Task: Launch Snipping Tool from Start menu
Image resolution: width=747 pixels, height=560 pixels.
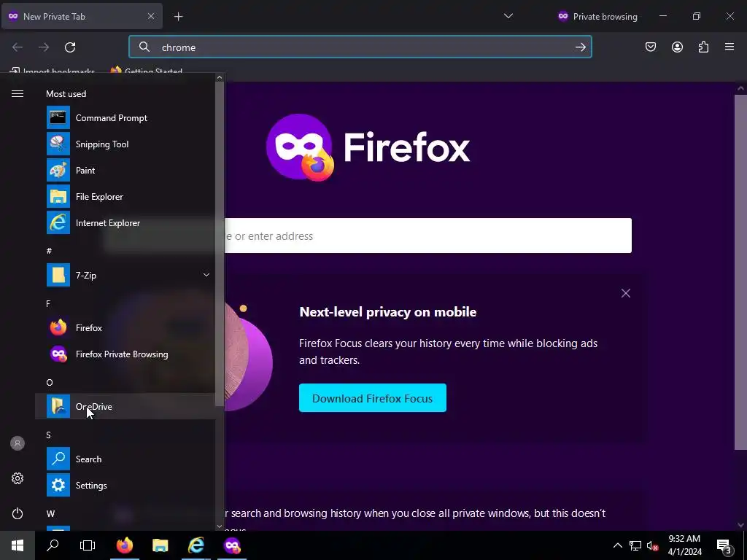Action: [125, 144]
